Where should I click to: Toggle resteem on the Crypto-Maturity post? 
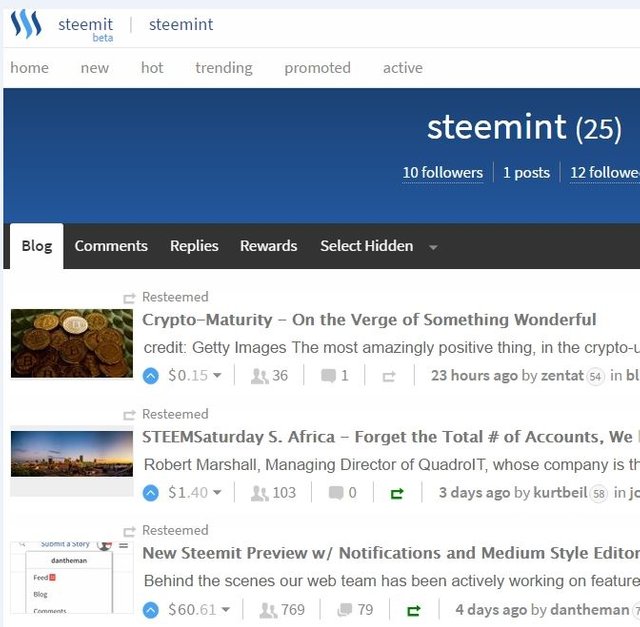389,376
